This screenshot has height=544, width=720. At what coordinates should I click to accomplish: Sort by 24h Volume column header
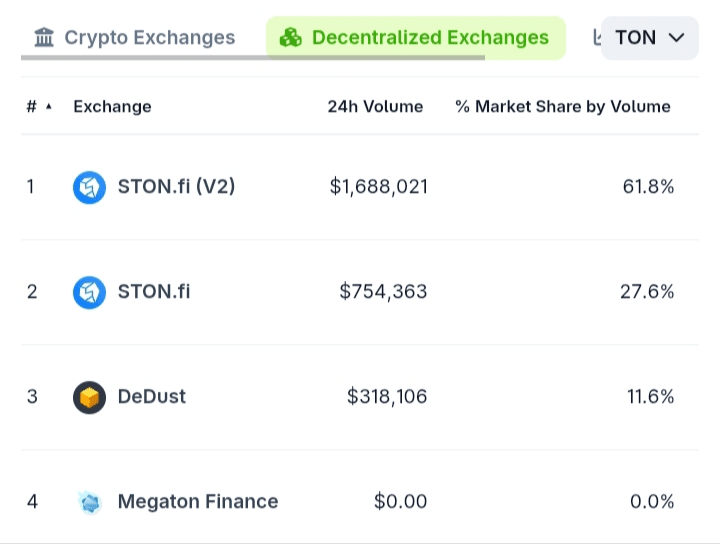[375, 107]
